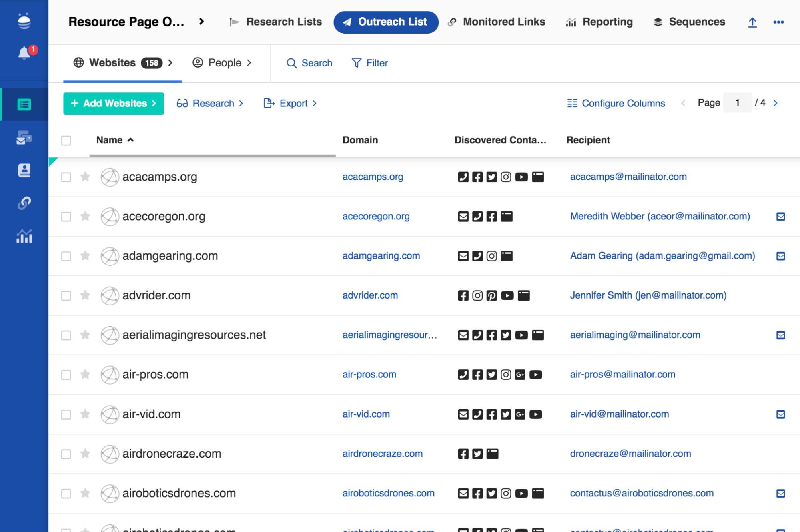Click inside the page number input field
Viewport: 800px width, 532px height.
[737, 102]
